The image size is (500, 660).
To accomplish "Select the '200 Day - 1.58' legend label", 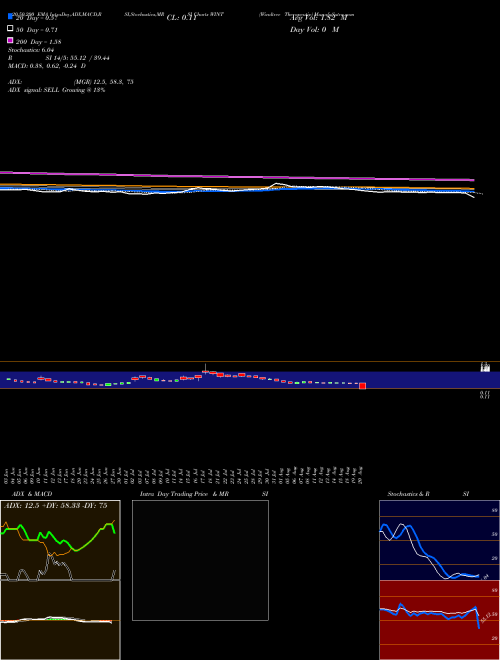I will tap(39, 42).
